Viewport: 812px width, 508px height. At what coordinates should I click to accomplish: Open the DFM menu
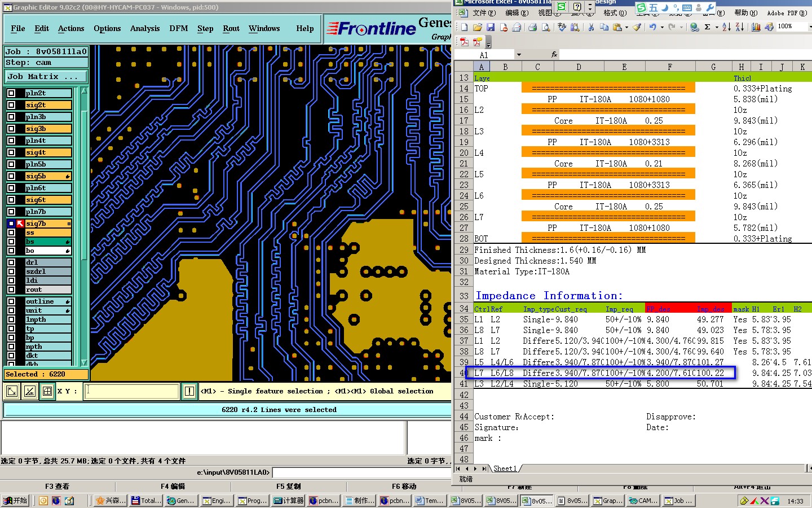(179, 29)
